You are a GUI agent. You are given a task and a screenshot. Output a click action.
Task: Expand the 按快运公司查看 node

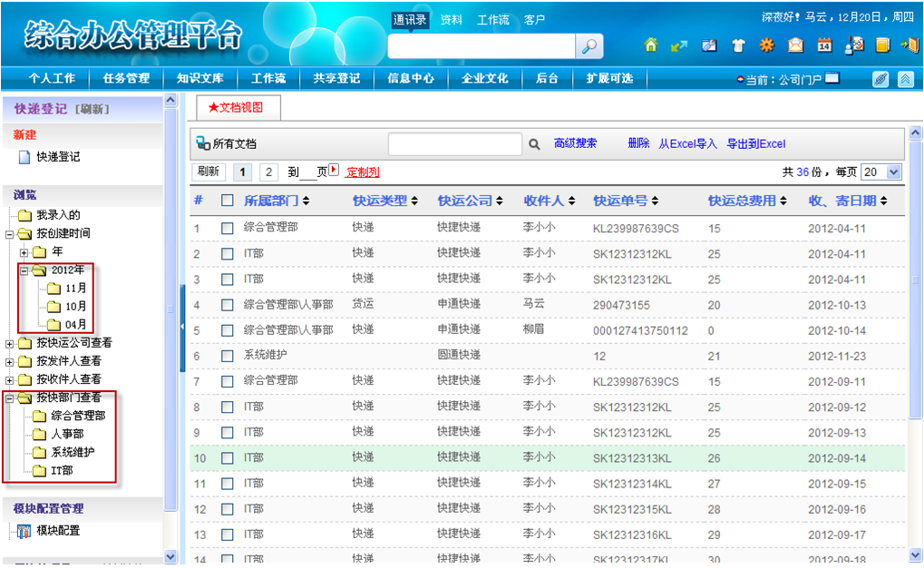[x=9, y=344]
